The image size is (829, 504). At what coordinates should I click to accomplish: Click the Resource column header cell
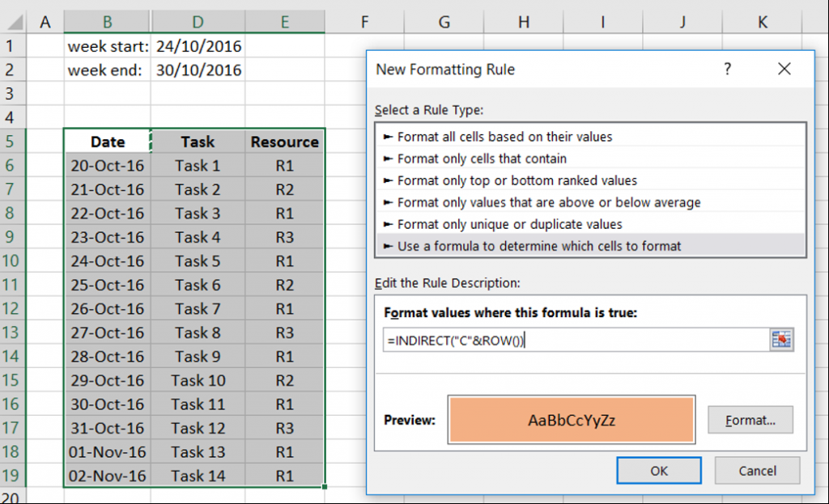click(x=284, y=142)
